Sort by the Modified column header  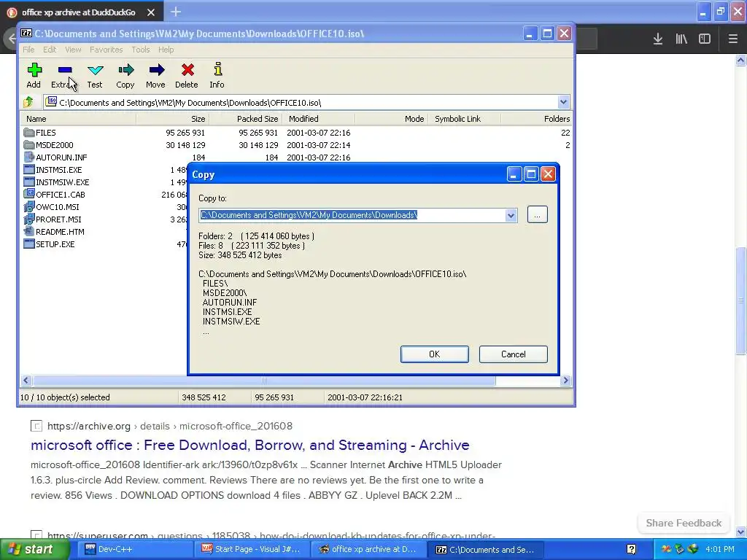pyautogui.click(x=319, y=119)
